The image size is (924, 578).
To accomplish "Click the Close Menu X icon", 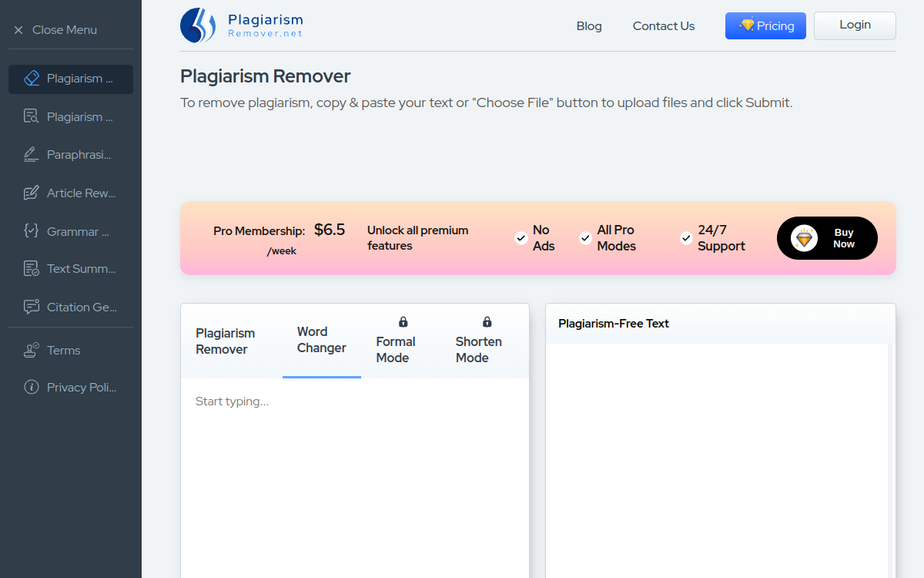I will pyautogui.click(x=18, y=30).
